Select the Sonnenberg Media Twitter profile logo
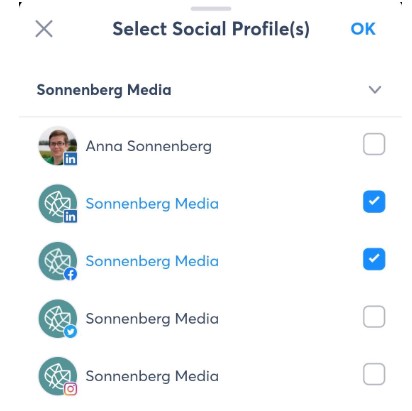Screen dimensions: 412x411 (57, 318)
